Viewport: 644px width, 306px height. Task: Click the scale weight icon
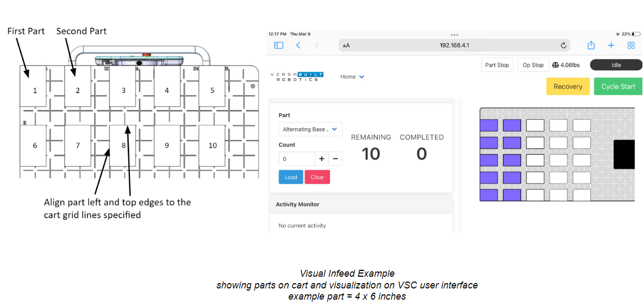click(x=555, y=65)
